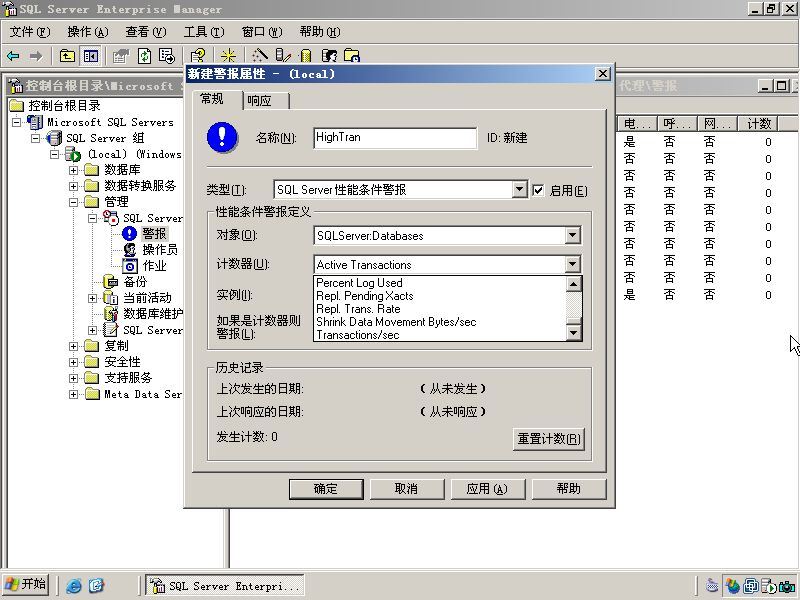This screenshot has height=600, width=800.
Task: Click the Help toolbar icon
Action: pos(198,56)
